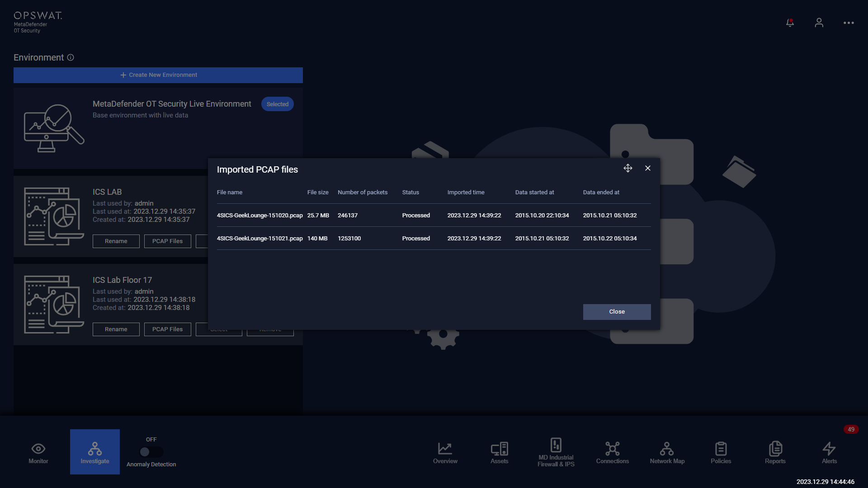Click the system clock timestamp
Image resolution: width=868 pixels, height=488 pixels.
(x=826, y=482)
